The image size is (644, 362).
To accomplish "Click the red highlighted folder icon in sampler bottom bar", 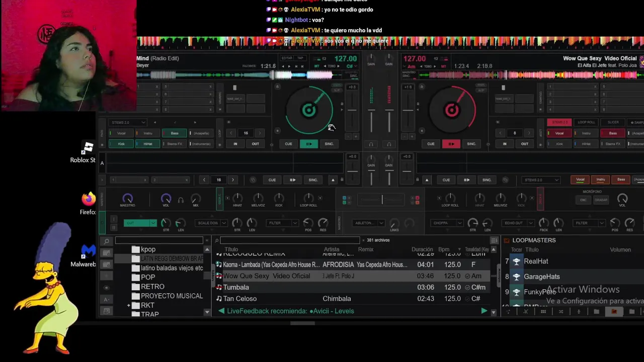I will (x=614, y=312).
